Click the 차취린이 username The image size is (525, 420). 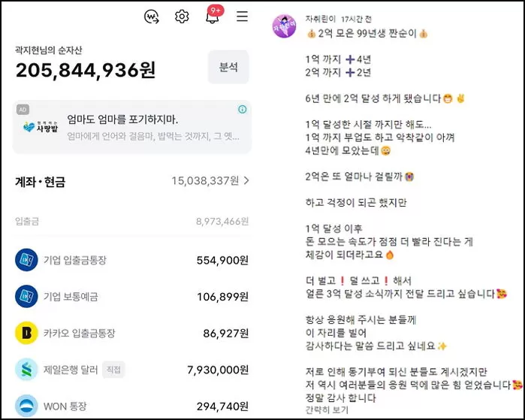[x=320, y=19]
